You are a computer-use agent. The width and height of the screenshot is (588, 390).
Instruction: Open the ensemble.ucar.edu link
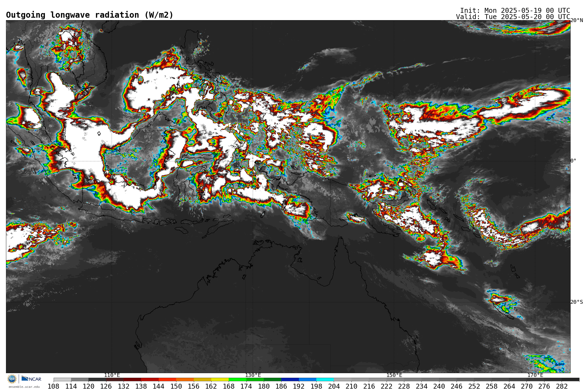coord(24,387)
